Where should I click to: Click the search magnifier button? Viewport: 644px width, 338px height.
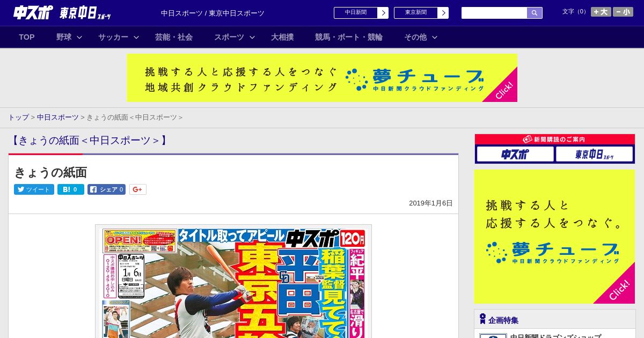pos(535,13)
